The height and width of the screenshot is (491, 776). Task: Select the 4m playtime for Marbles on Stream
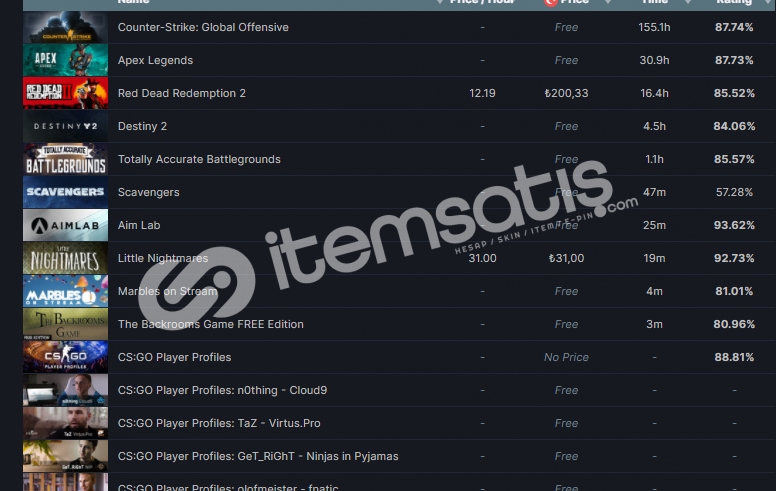pos(654,291)
